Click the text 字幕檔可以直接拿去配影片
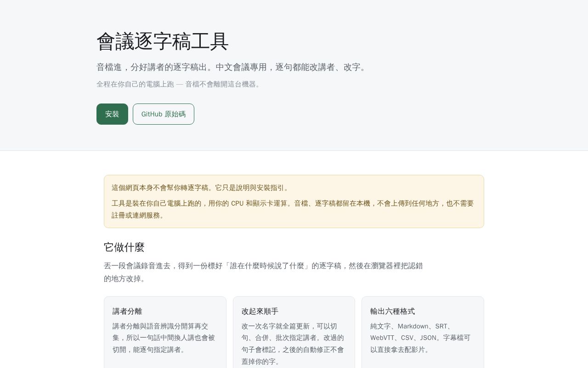The height and width of the screenshot is (368, 588). coord(420,344)
